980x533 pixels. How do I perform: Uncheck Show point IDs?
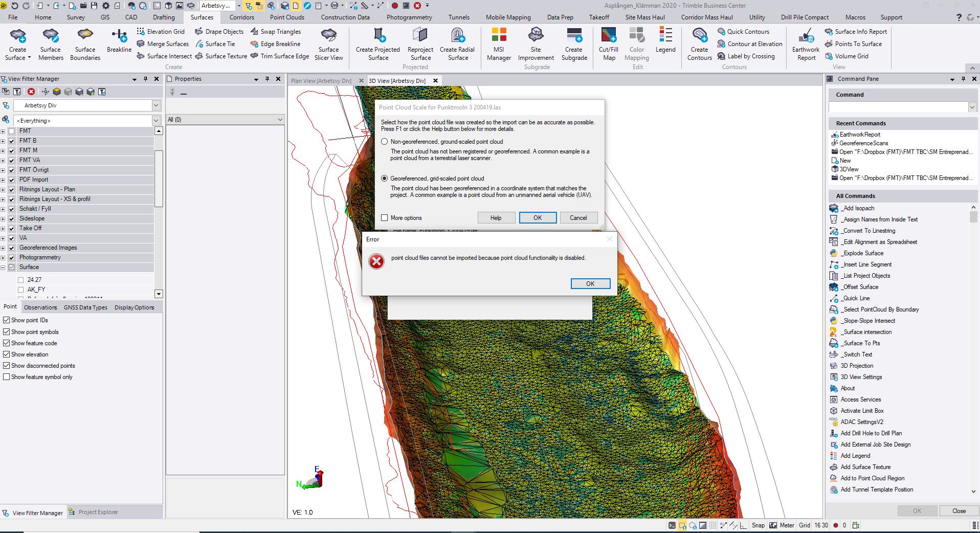point(7,320)
